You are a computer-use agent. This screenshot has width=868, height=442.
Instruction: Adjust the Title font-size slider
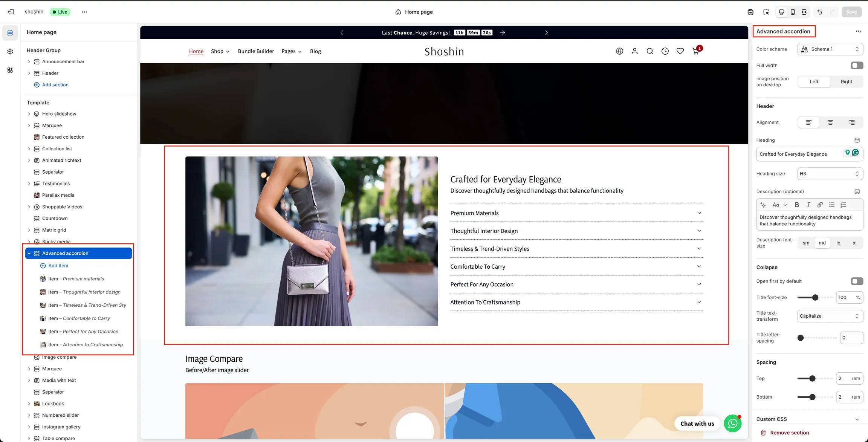click(x=815, y=298)
